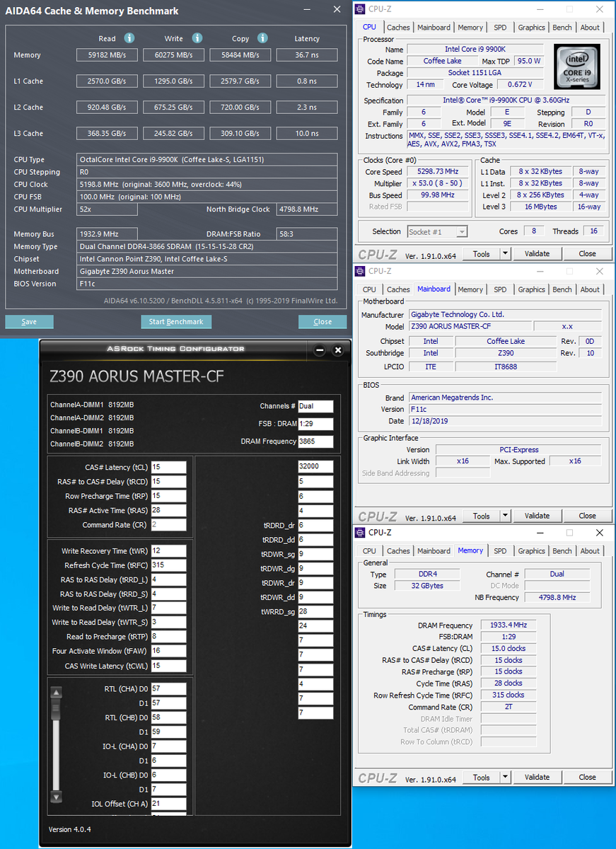
Task: Switch to the SPD tab in top CPU-Z window
Action: pyautogui.click(x=500, y=28)
